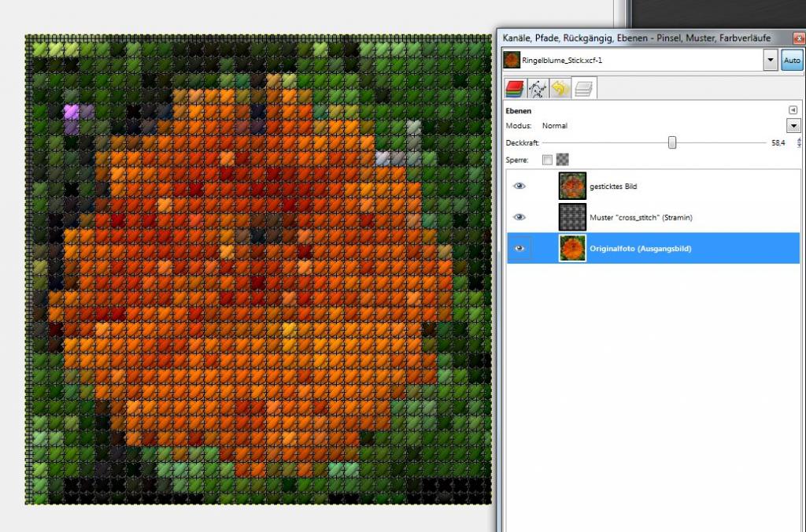Click the Ebenen panel heading

coord(518,110)
